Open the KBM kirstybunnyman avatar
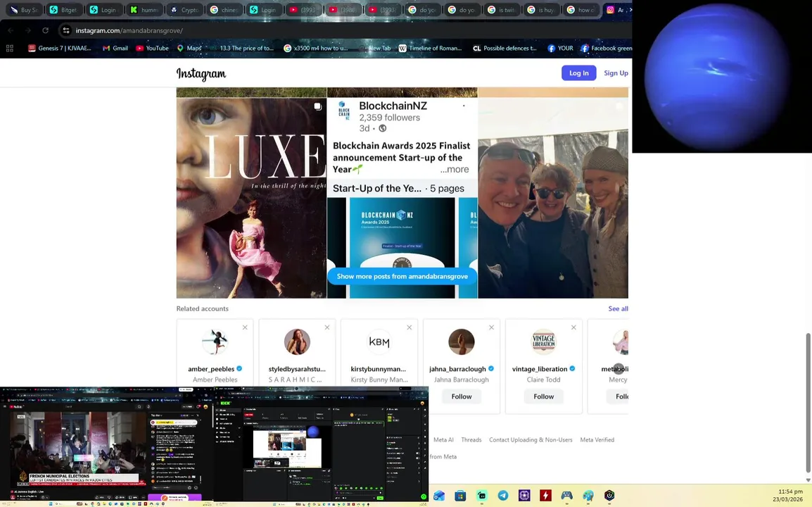Image resolution: width=812 pixels, height=507 pixels. click(x=379, y=342)
